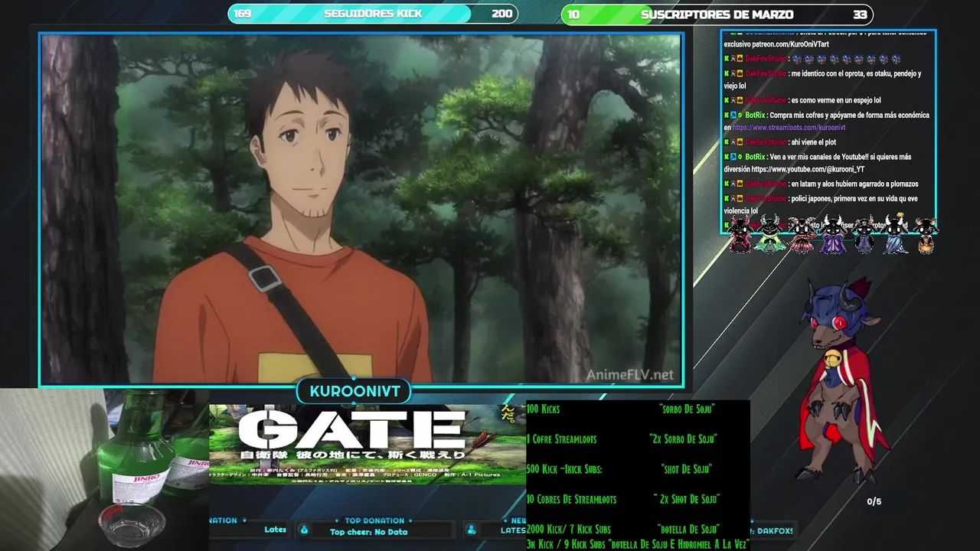Click the 200 follower goal number

coord(502,14)
